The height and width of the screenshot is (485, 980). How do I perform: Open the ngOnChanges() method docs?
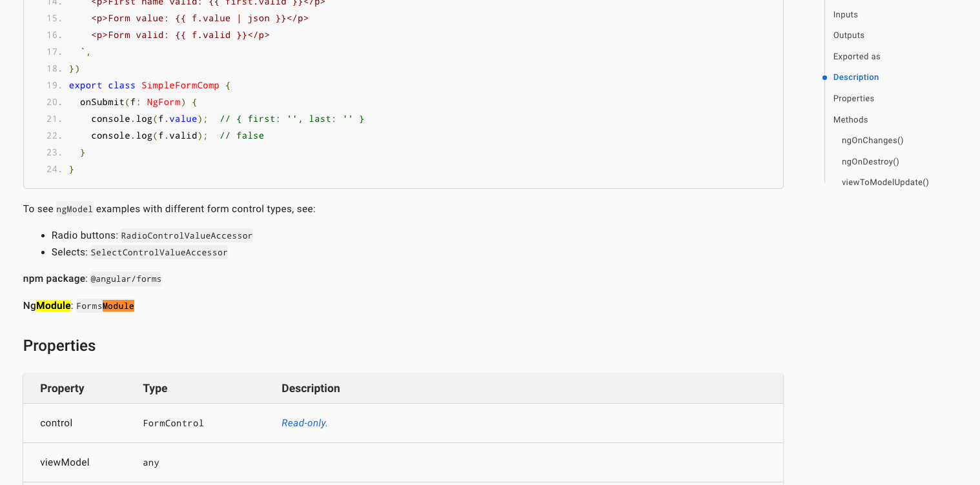coord(872,140)
